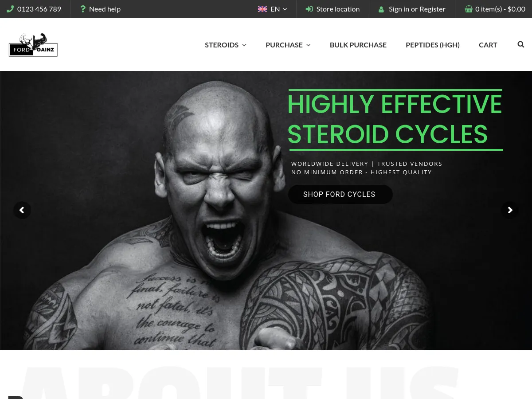Go to next slide arrow

(x=510, y=210)
